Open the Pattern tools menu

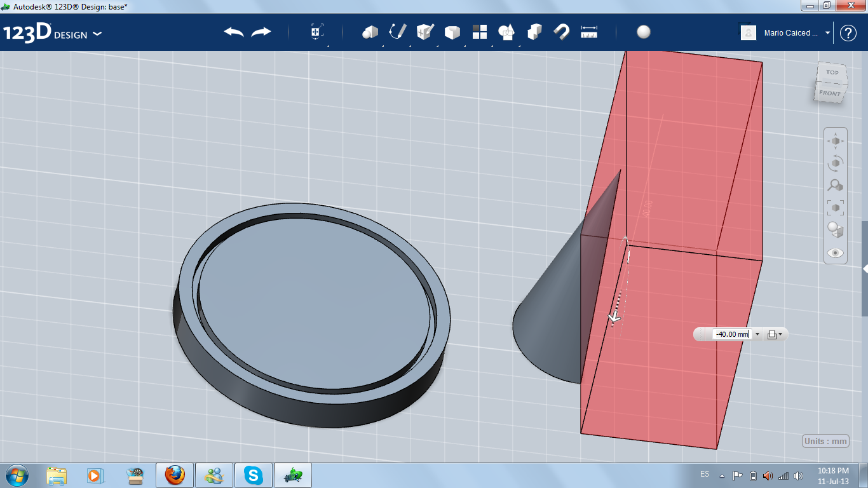pyautogui.click(x=479, y=32)
